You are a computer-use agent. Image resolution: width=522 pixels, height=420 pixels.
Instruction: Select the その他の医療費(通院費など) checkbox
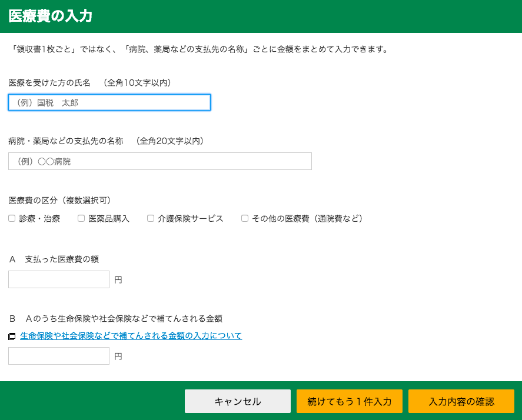245,218
